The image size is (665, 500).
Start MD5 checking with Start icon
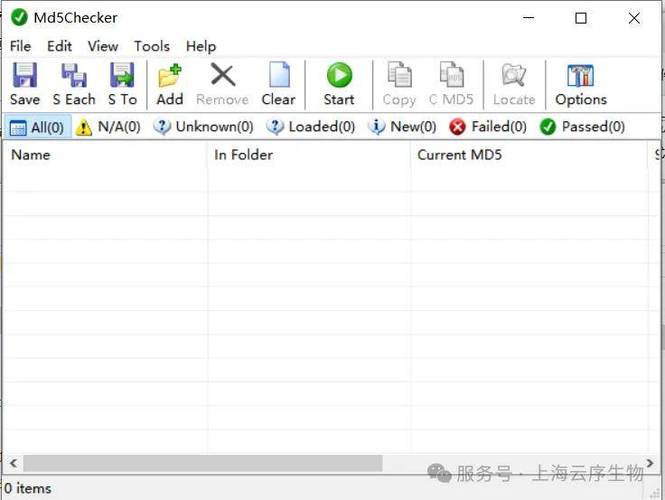click(x=339, y=77)
